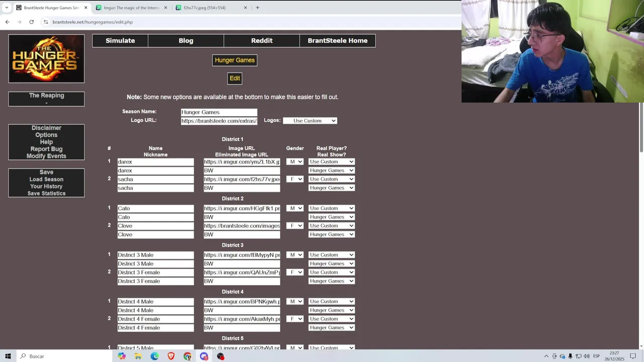Click the Meet Now camera tray icon
The height and width of the screenshot is (362, 644).
pyautogui.click(x=554, y=356)
